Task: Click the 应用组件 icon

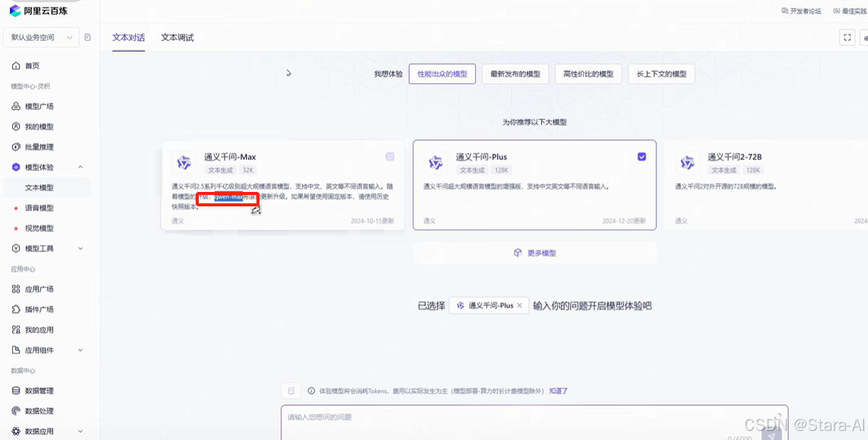Action: click(16, 350)
